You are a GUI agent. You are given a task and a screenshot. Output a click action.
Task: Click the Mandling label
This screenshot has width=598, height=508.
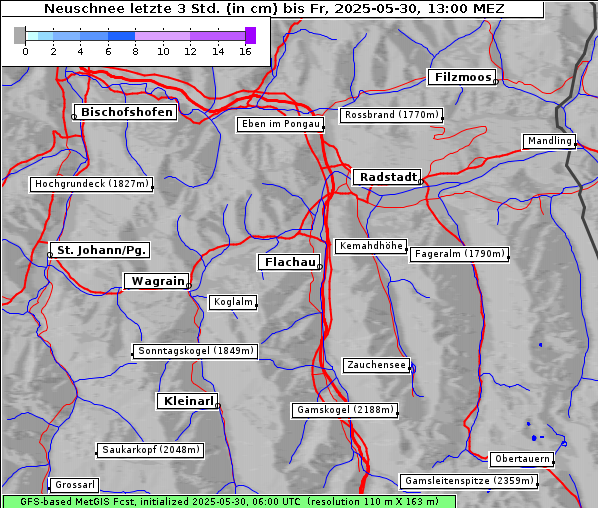(549, 141)
